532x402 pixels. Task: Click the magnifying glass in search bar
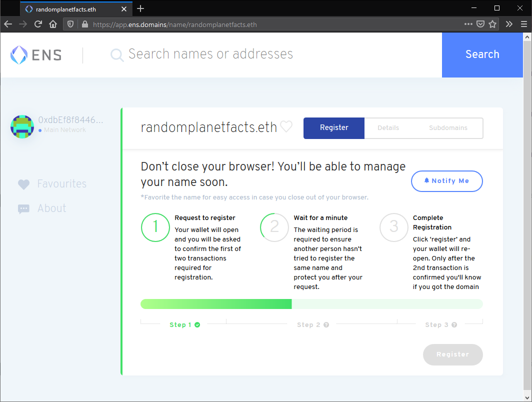coord(116,54)
